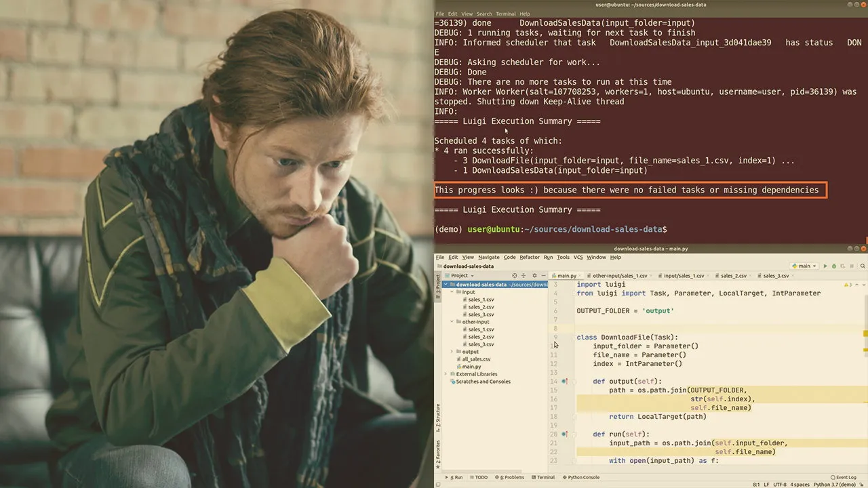Collapse the input folder in project tree
This screenshot has width=868, height=488.
[x=452, y=292]
